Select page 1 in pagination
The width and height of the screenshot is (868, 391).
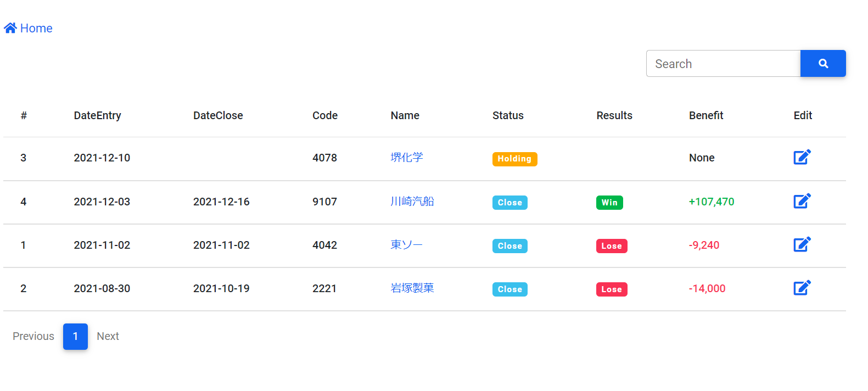75,336
